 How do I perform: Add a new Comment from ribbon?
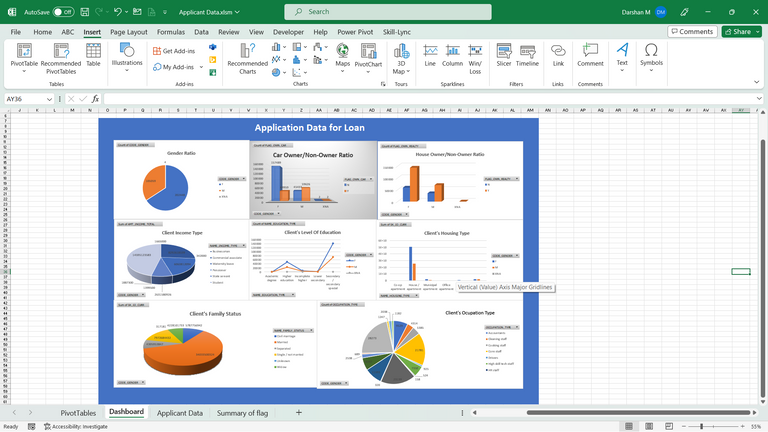coord(590,55)
